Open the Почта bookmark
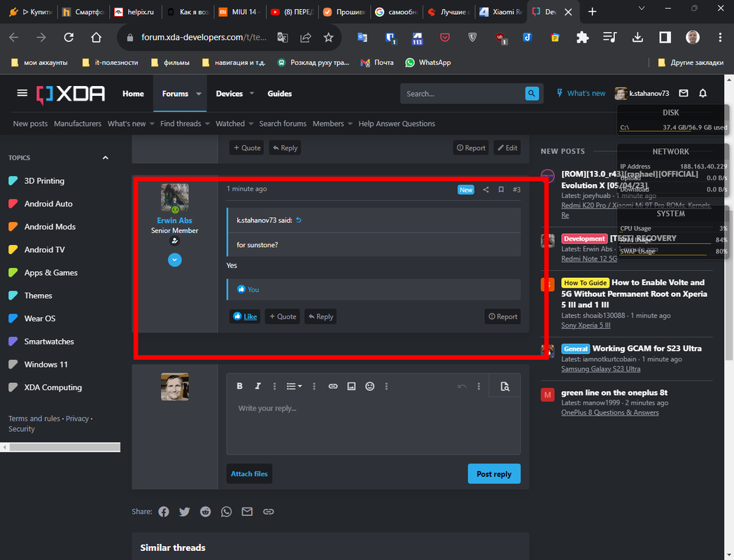 tap(377, 62)
